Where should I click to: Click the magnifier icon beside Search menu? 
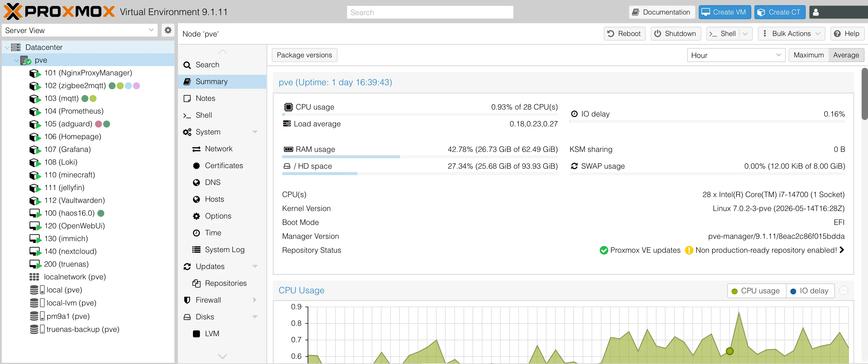pos(187,65)
